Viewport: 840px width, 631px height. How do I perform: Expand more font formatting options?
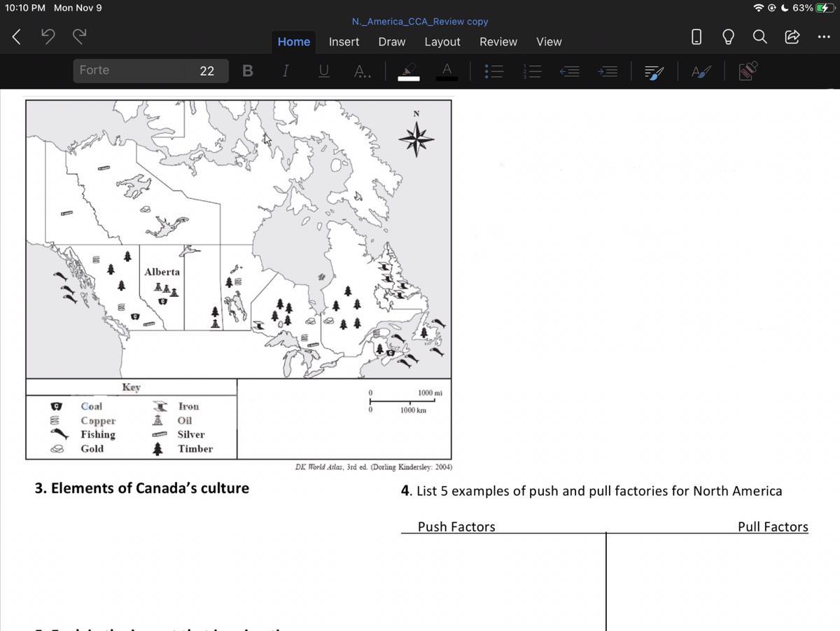(361, 71)
